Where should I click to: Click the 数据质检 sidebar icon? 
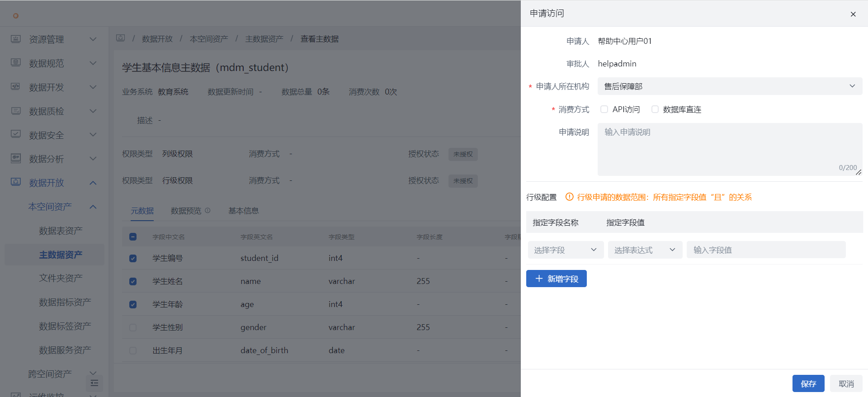[16, 110]
